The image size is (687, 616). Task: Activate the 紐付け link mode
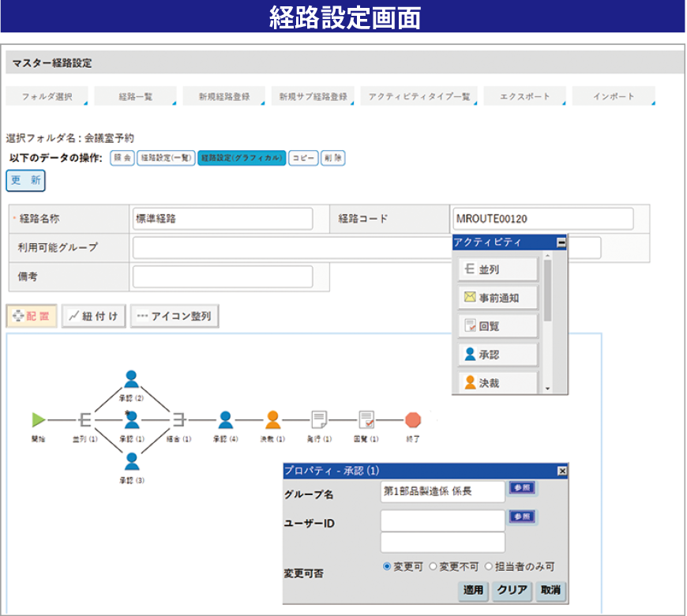pyautogui.click(x=94, y=316)
